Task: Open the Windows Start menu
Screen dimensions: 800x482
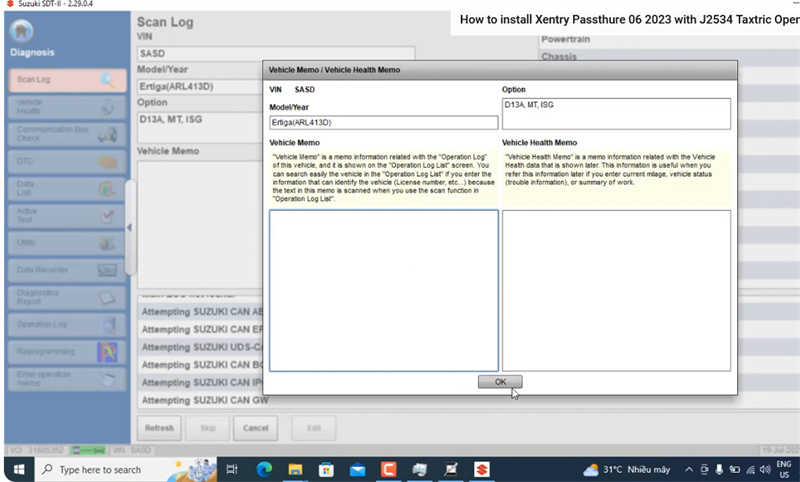Action: click(19, 469)
